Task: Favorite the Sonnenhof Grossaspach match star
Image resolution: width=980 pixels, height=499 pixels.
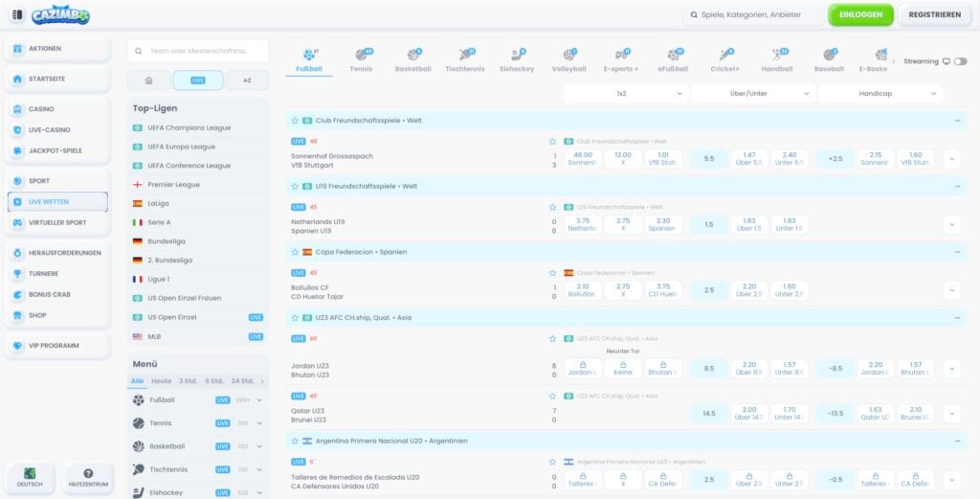Action: pos(552,142)
